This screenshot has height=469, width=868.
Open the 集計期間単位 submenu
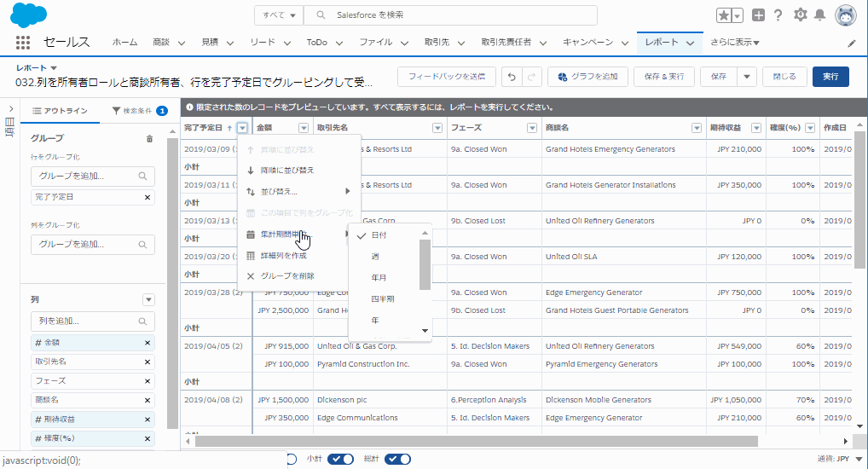point(299,234)
